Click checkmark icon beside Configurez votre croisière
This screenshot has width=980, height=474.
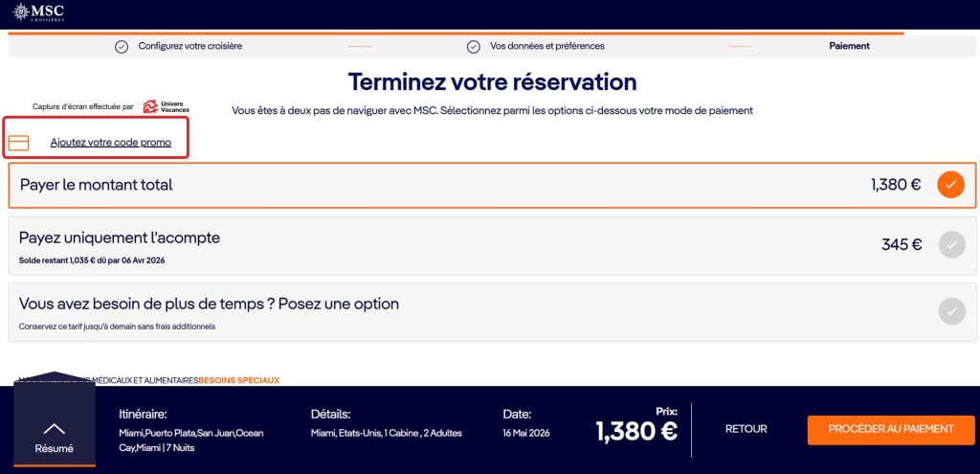122,46
